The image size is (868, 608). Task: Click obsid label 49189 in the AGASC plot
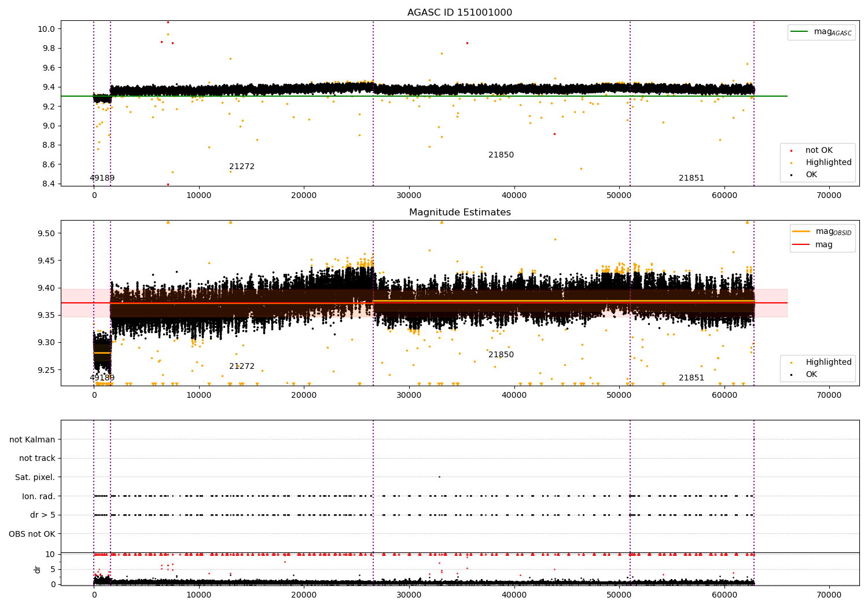102,178
